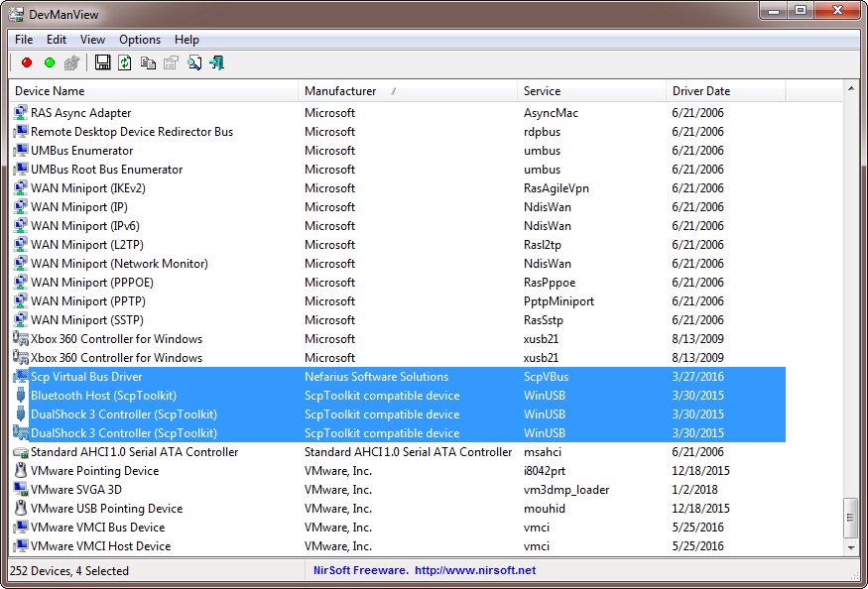Click the icon beside VMware VMCI Host Device

point(21,545)
